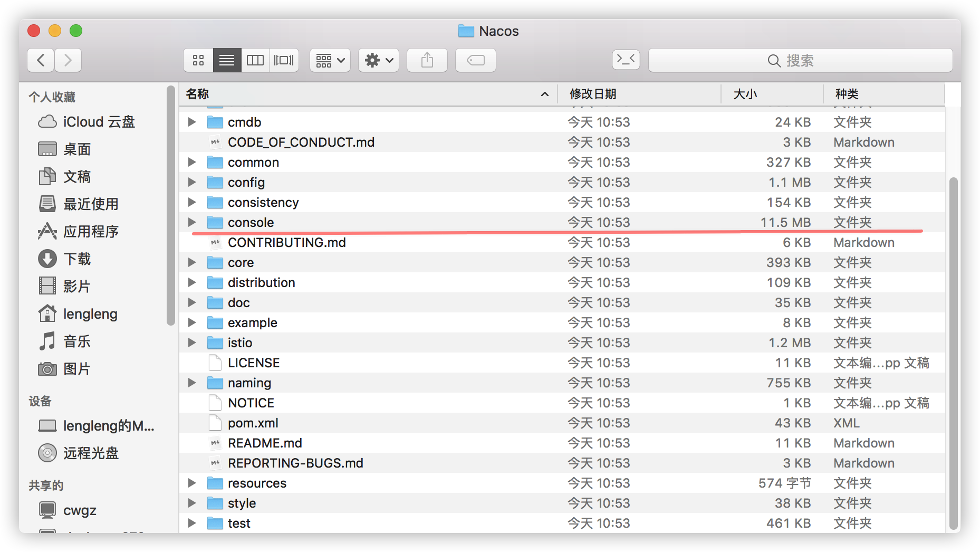Screen dimensions: 980x552
Task: Select the LICENSE file
Action: [x=562, y=363]
